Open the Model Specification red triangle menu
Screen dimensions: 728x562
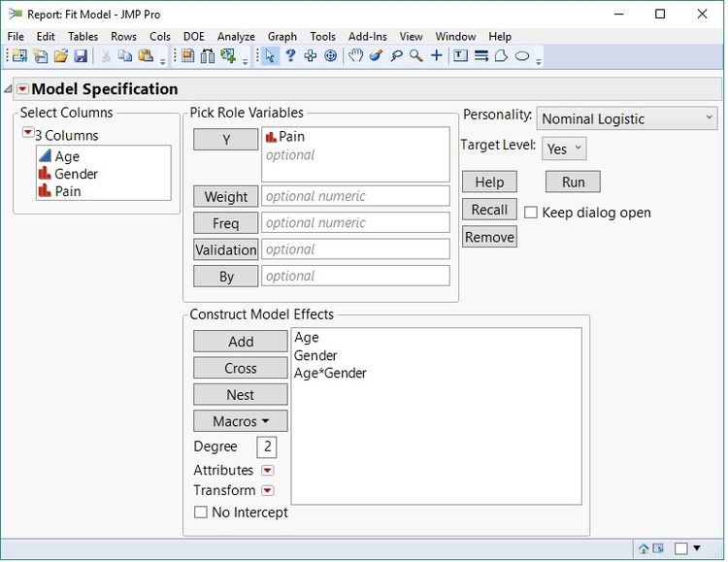tap(22, 88)
